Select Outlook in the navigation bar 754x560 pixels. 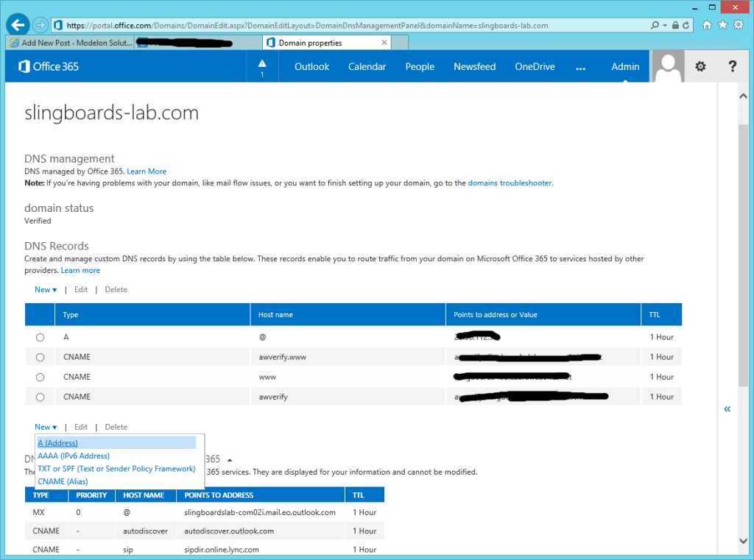(x=311, y=66)
